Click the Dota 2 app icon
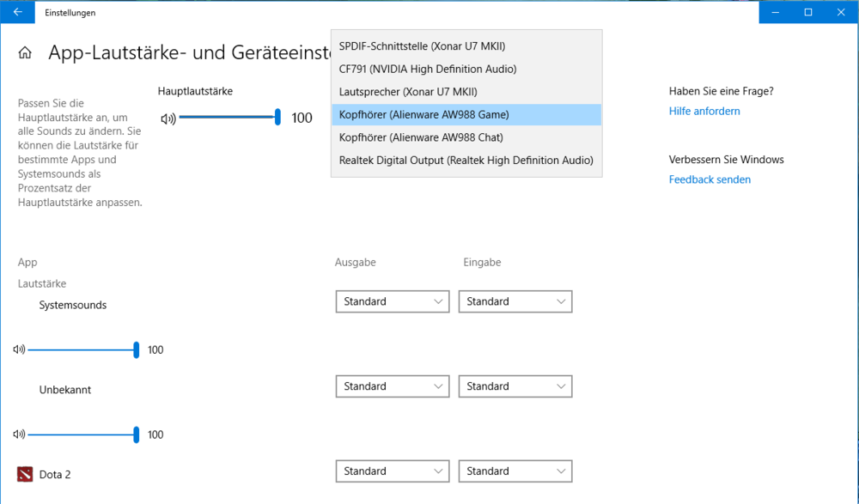This screenshot has width=859, height=504. (x=25, y=474)
